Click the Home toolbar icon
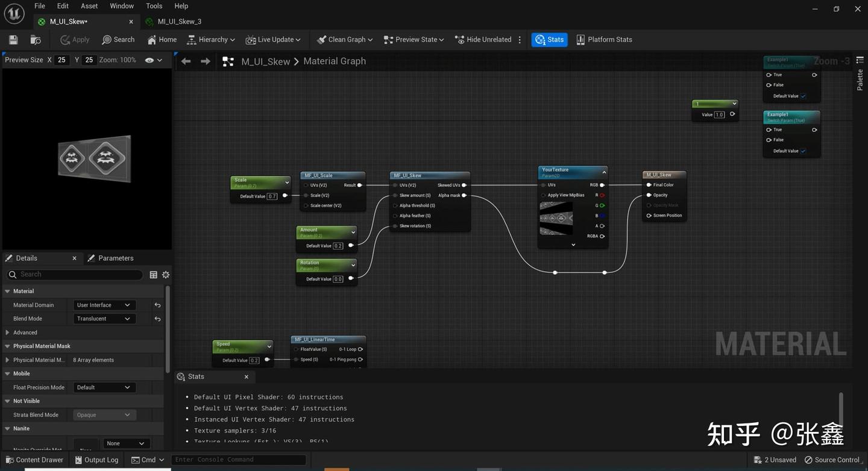Image resolution: width=868 pixels, height=471 pixels. point(160,40)
